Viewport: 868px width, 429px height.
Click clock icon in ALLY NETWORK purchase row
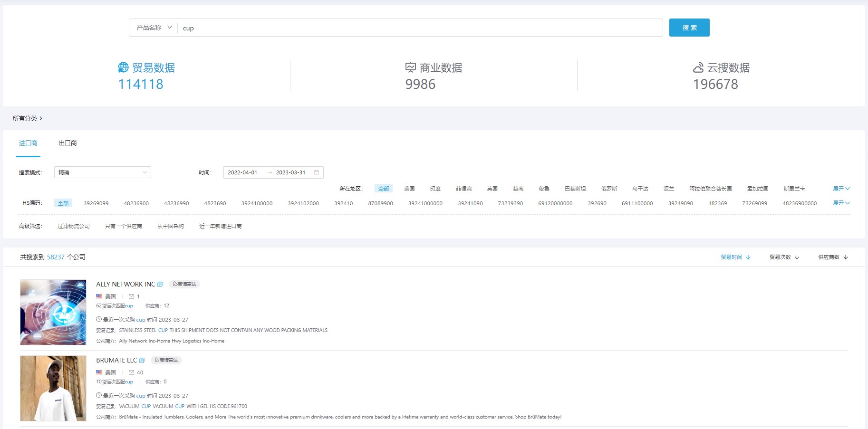click(99, 319)
